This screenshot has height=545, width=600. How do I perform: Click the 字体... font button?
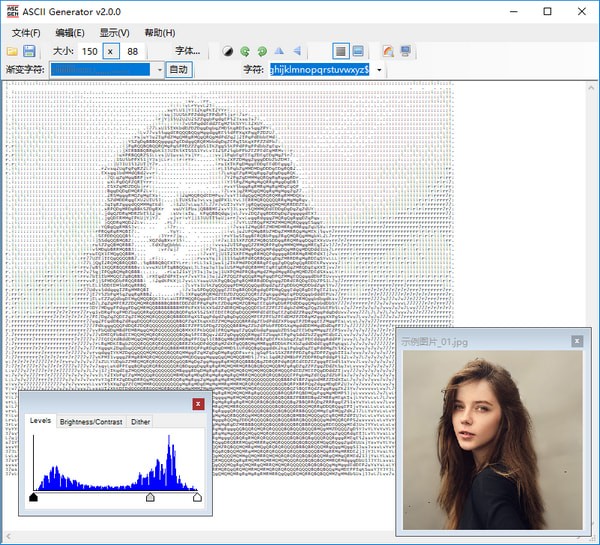pyautogui.click(x=188, y=51)
